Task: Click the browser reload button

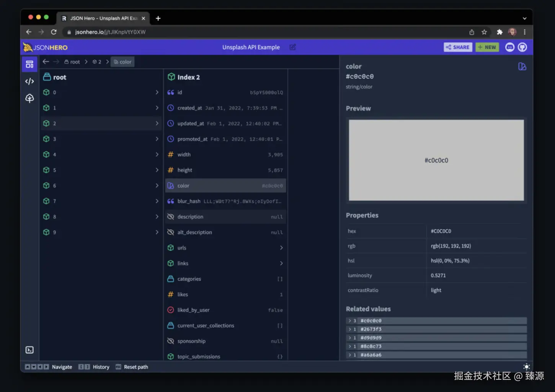Action: (x=54, y=32)
